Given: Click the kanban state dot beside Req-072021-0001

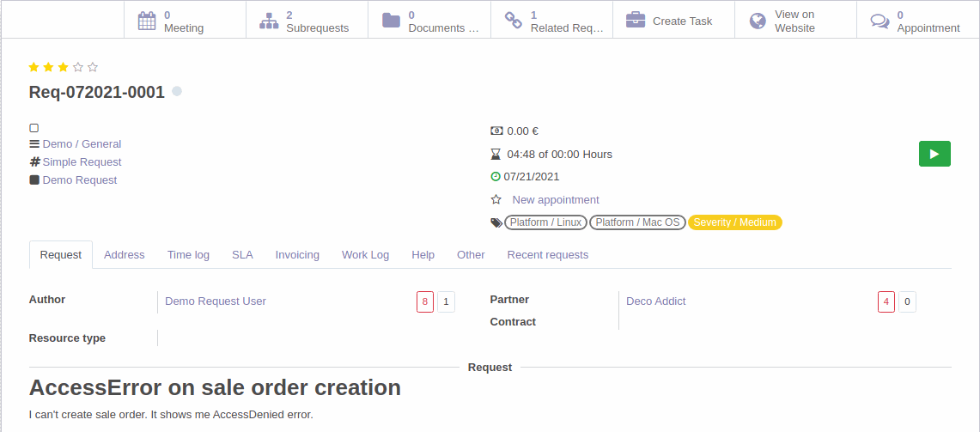Looking at the screenshot, I should pyautogui.click(x=177, y=91).
